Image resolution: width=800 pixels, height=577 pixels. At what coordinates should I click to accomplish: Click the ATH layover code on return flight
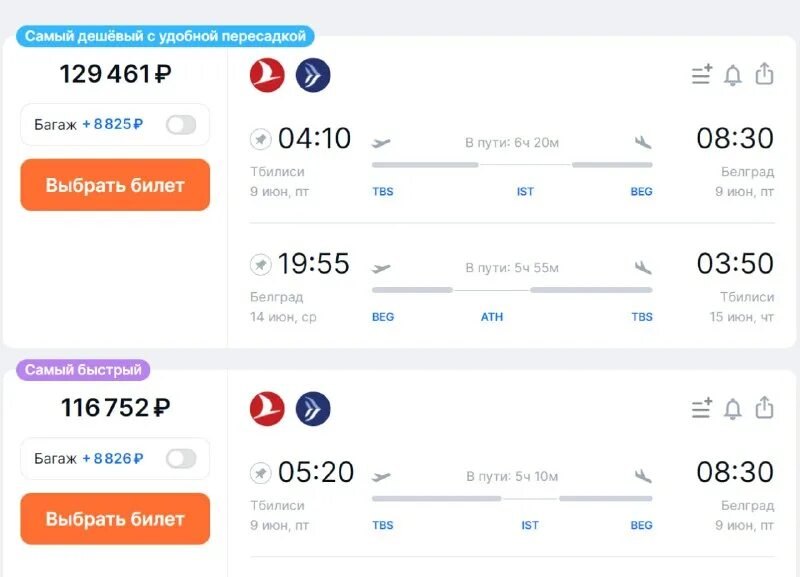coord(492,317)
